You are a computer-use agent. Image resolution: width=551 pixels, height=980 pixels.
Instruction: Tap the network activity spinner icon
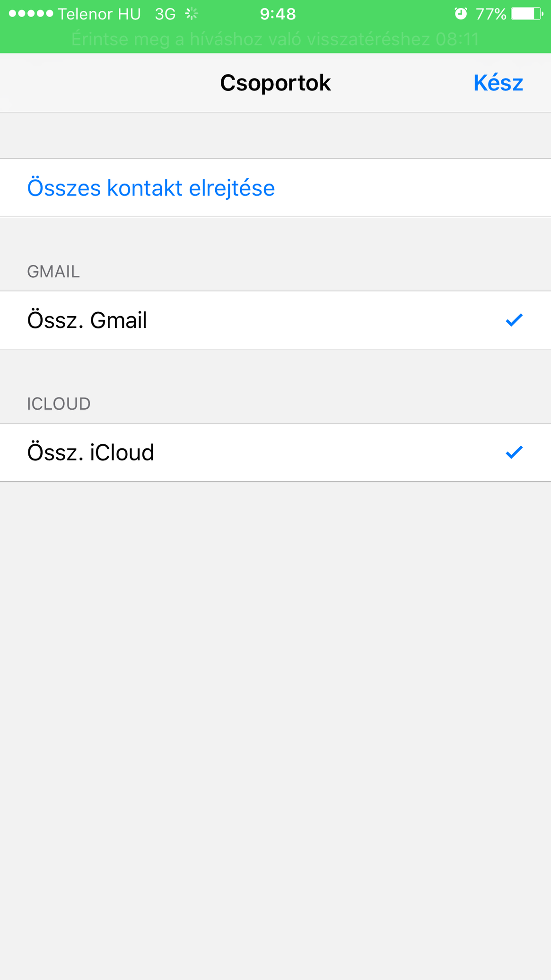point(192,14)
